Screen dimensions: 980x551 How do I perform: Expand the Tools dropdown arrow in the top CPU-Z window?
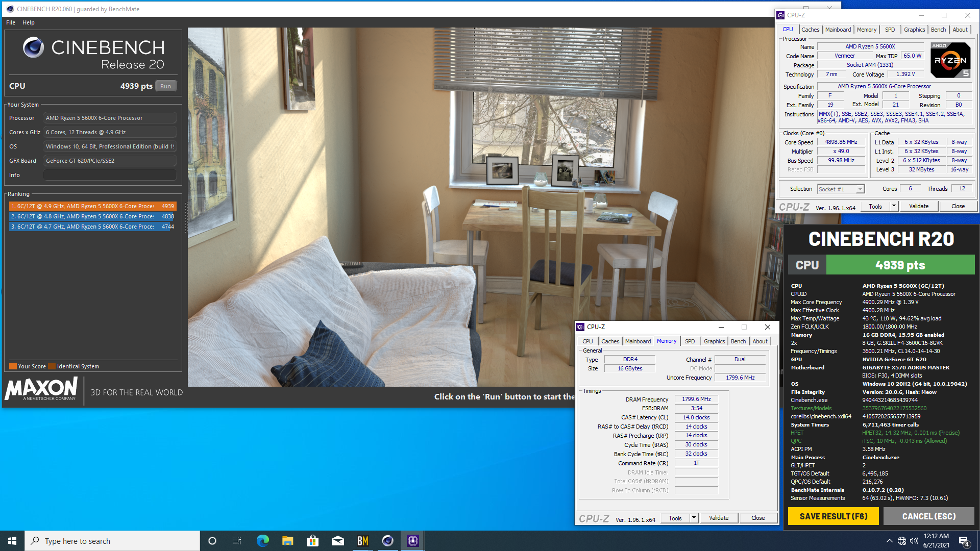coord(894,207)
